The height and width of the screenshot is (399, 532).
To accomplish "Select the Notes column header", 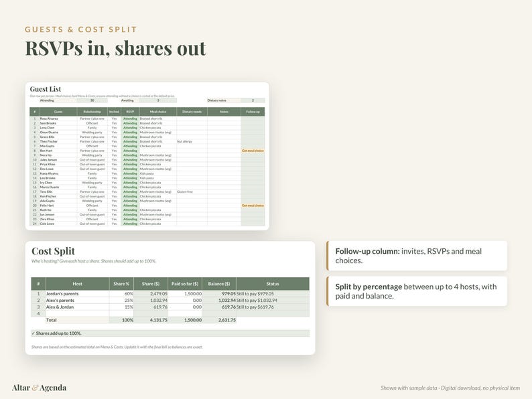I will click(224, 112).
